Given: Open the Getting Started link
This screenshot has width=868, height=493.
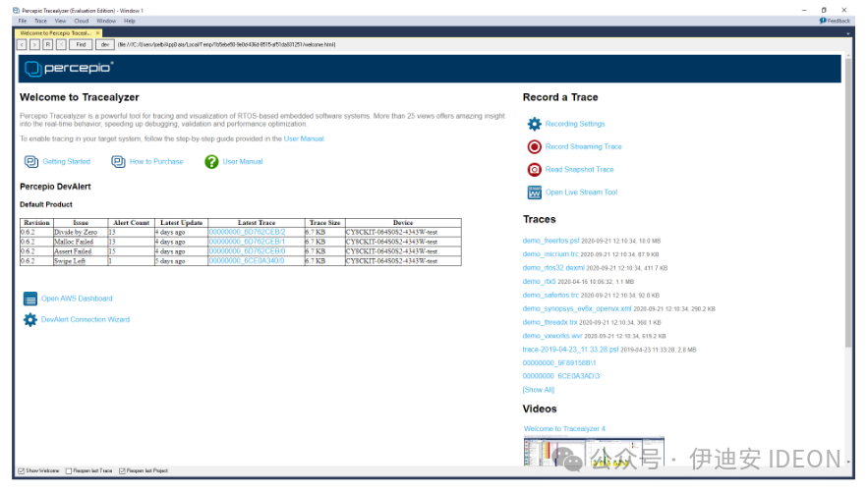Looking at the screenshot, I should coord(67,162).
